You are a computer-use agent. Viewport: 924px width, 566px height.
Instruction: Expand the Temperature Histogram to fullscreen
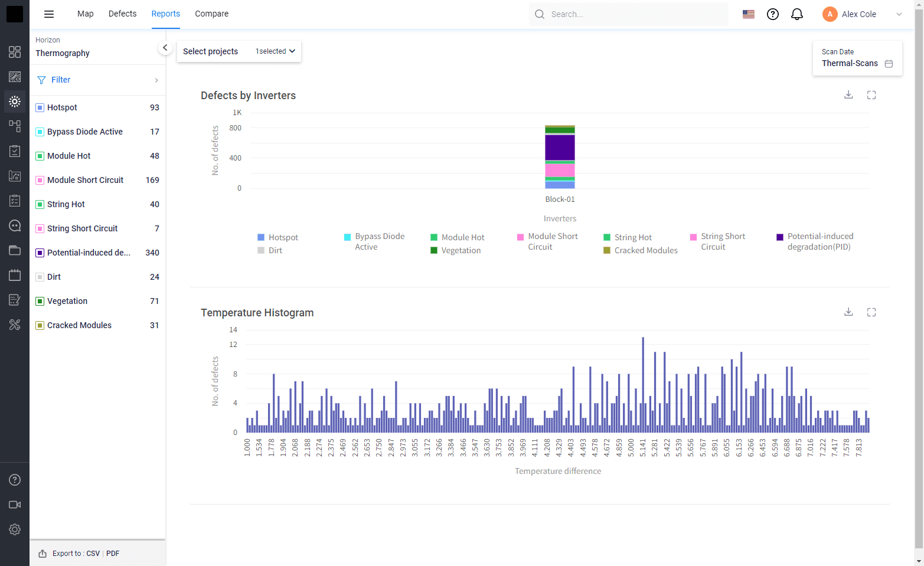point(871,312)
